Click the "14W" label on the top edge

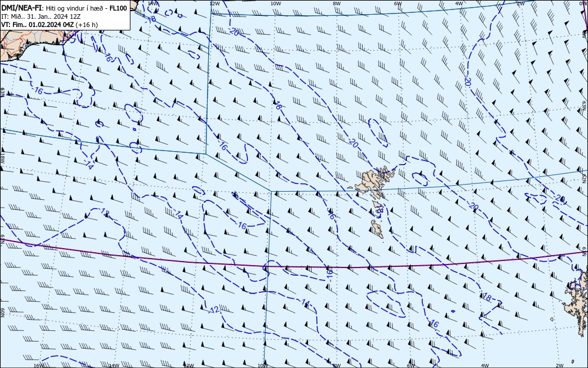point(153,3)
